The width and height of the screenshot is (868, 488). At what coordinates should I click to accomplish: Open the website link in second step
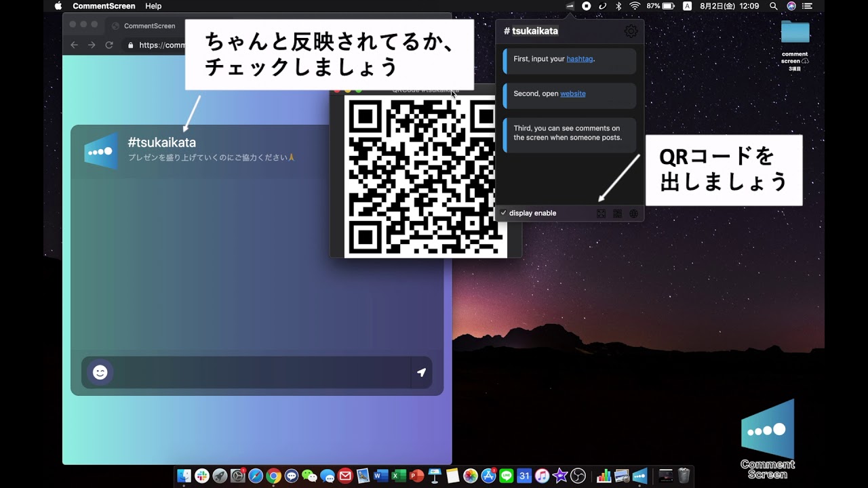(573, 94)
